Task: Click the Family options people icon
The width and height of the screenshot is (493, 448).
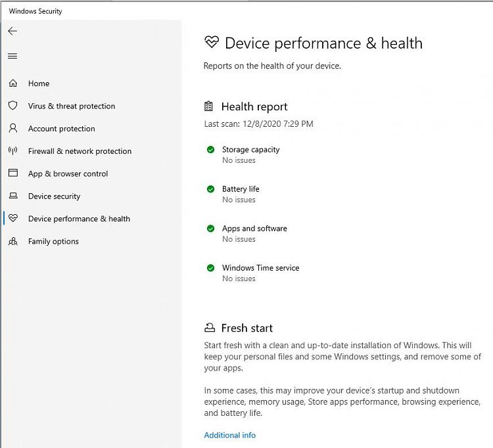Action: [x=13, y=241]
